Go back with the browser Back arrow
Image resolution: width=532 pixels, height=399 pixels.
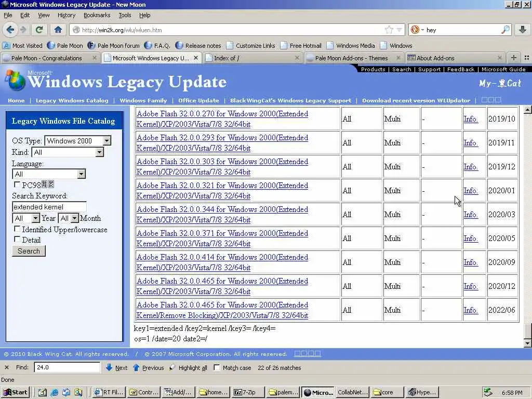point(10,30)
